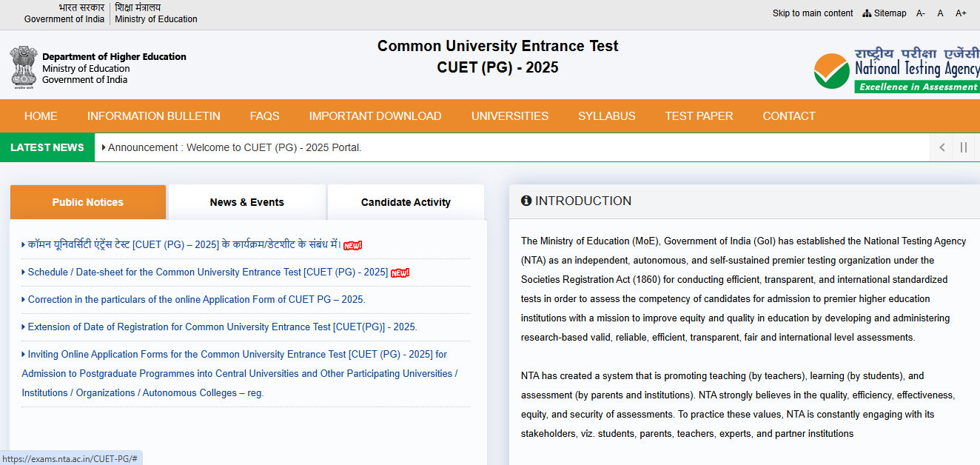
Task: Click the previous arrow on the news ticker
Action: point(941,147)
